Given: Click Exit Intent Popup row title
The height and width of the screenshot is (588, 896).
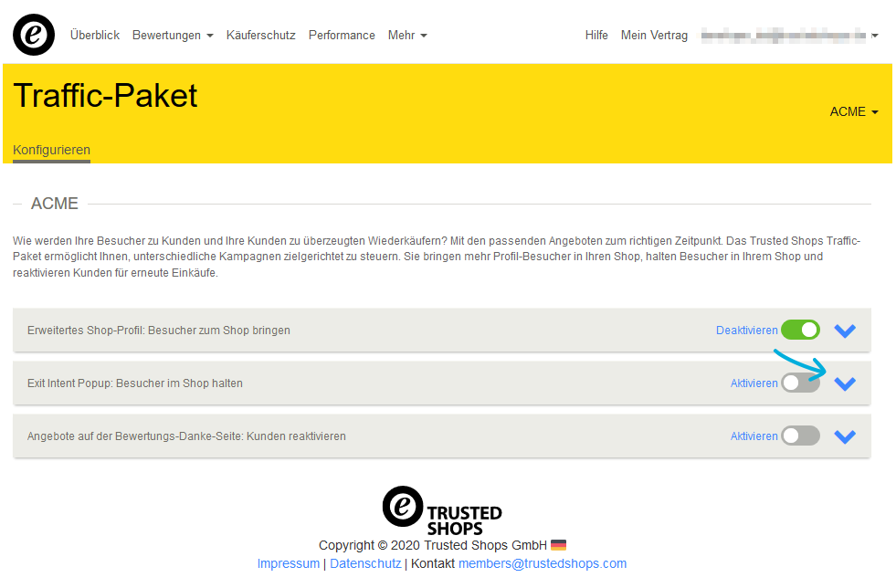Looking at the screenshot, I should [x=135, y=383].
